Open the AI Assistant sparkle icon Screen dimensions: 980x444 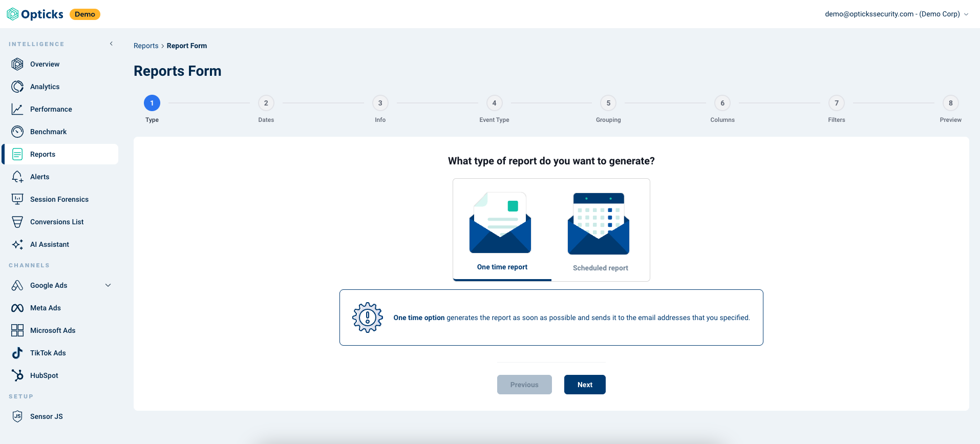[17, 244]
